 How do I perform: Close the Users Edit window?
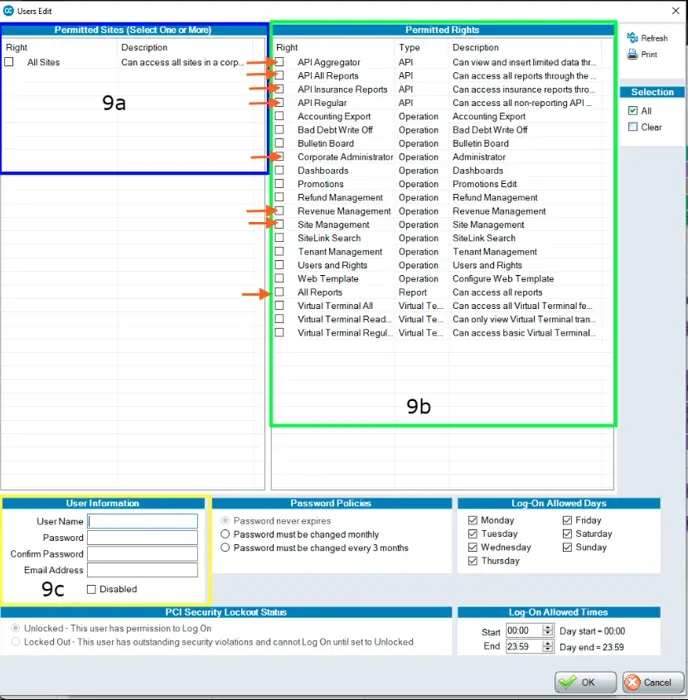pyautogui.click(x=675, y=10)
